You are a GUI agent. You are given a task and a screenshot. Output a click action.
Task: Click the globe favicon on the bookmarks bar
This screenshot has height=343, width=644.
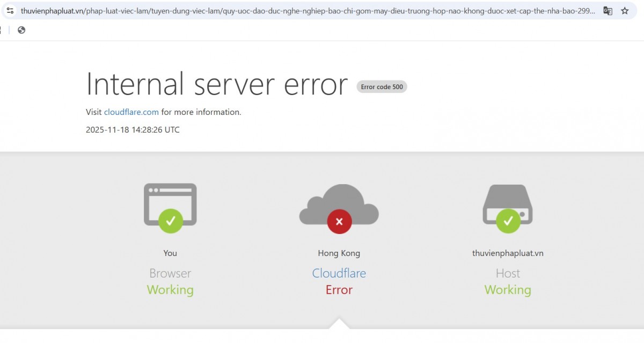(21, 31)
